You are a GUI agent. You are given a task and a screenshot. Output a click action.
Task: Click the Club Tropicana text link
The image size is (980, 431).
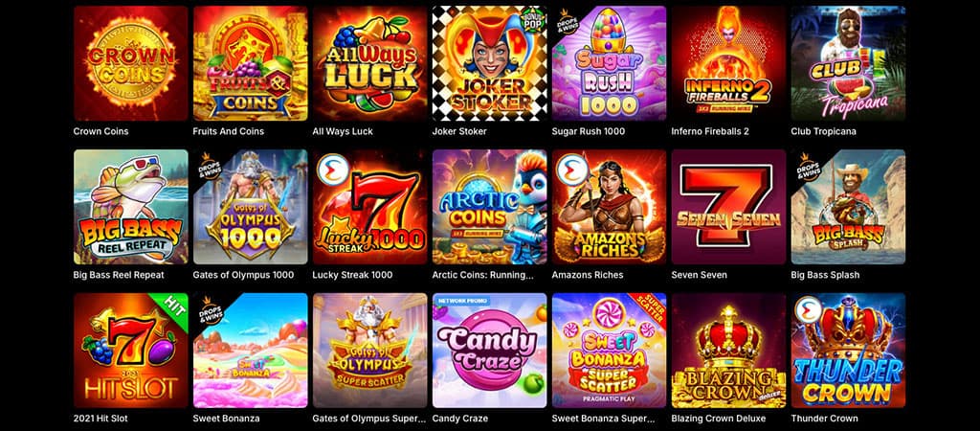pyautogui.click(x=823, y=131)
